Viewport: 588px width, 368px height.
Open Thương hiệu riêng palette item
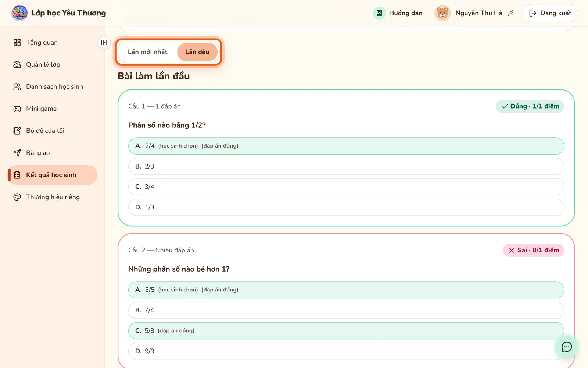53,197
